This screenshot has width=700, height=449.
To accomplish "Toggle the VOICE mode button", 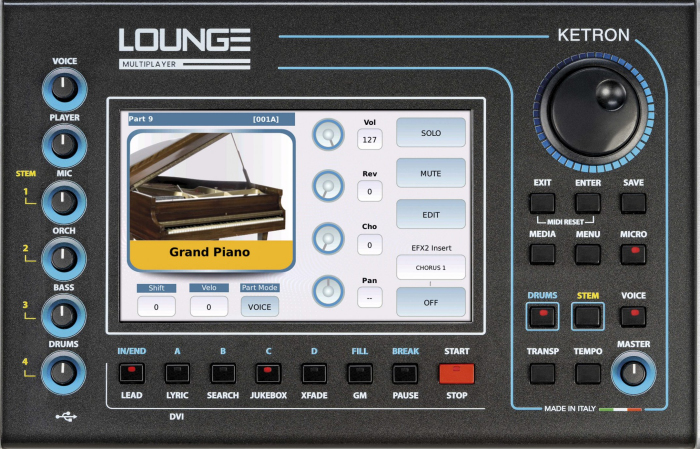I will point(633,316).
